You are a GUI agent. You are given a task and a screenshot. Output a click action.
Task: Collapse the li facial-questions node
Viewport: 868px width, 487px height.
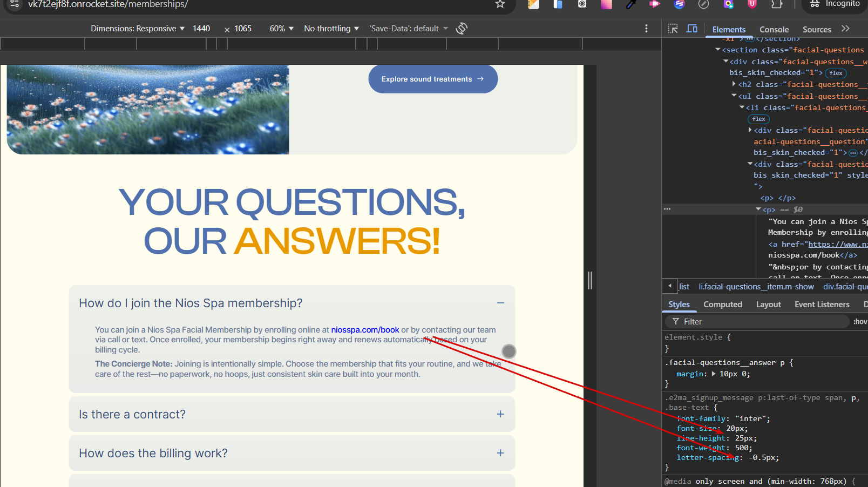[x=742, y=107]
